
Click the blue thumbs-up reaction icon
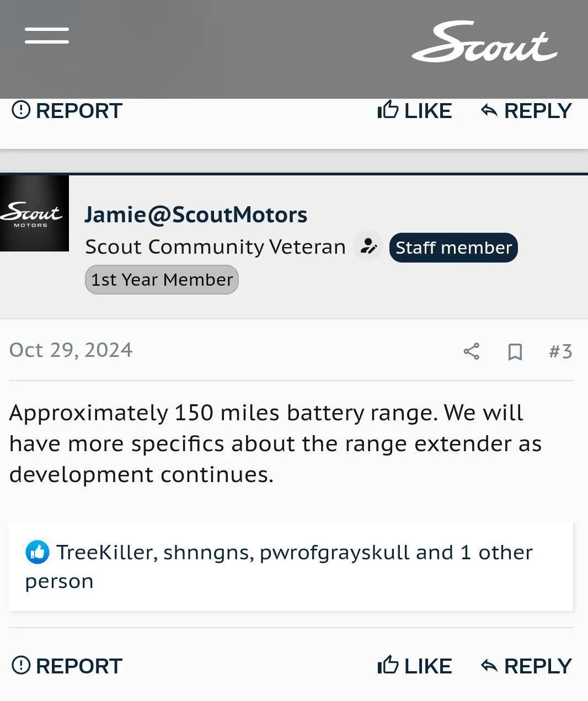[x=38, y=552]
